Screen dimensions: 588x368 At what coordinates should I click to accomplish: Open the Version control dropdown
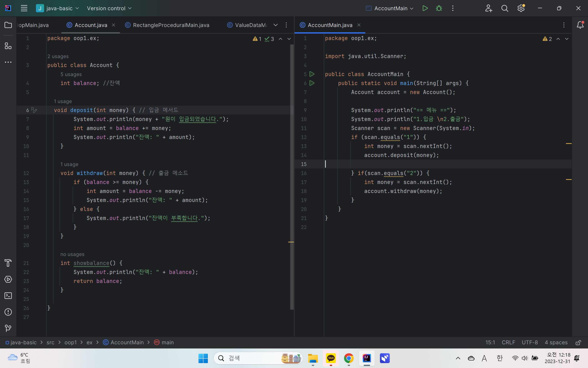coord(109,8)
